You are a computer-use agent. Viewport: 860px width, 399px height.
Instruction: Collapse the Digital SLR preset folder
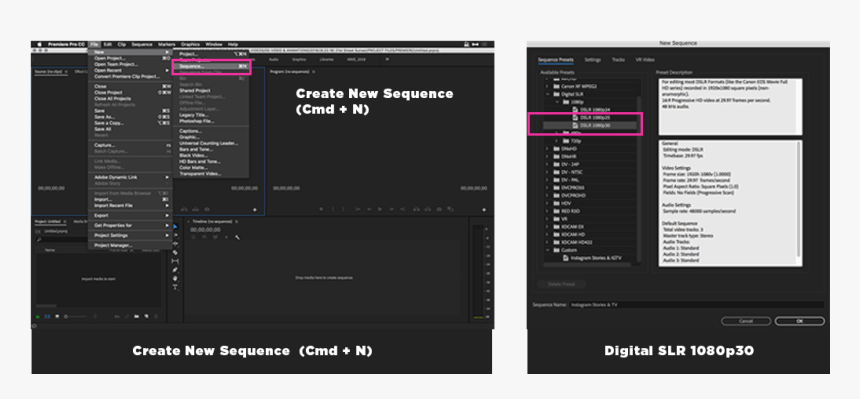(547, 94)
